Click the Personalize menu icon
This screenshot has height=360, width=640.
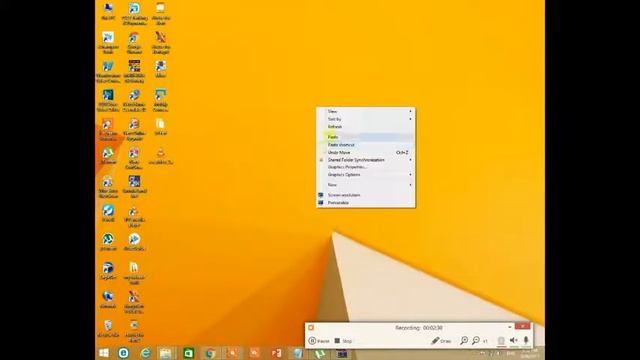click(x=321, y=203)
